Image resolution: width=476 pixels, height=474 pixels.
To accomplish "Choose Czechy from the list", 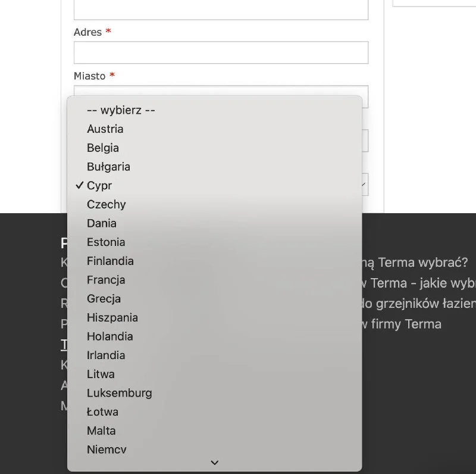I will [x=107, y=205].
